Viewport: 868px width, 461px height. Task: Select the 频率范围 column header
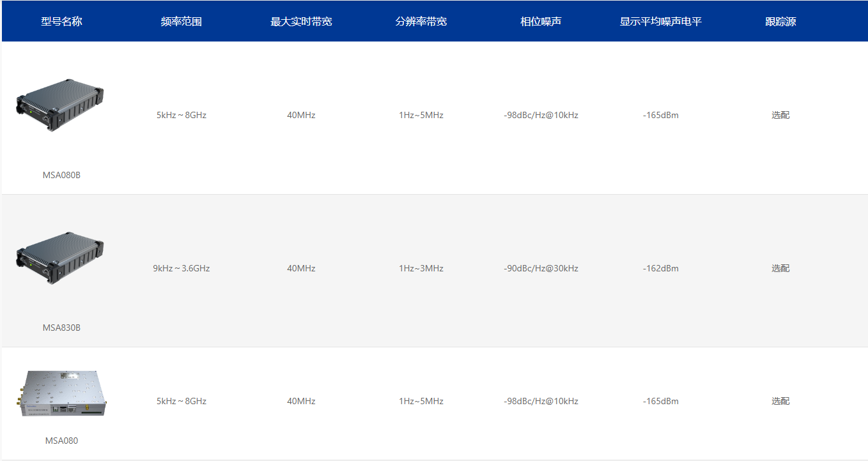(181, 21)
